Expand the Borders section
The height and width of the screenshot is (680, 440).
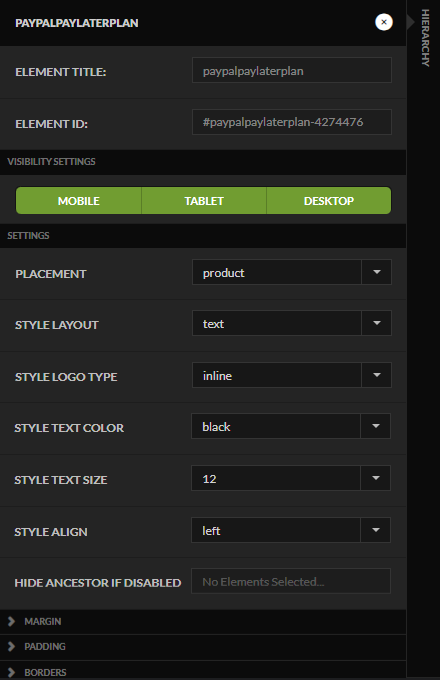203,671
